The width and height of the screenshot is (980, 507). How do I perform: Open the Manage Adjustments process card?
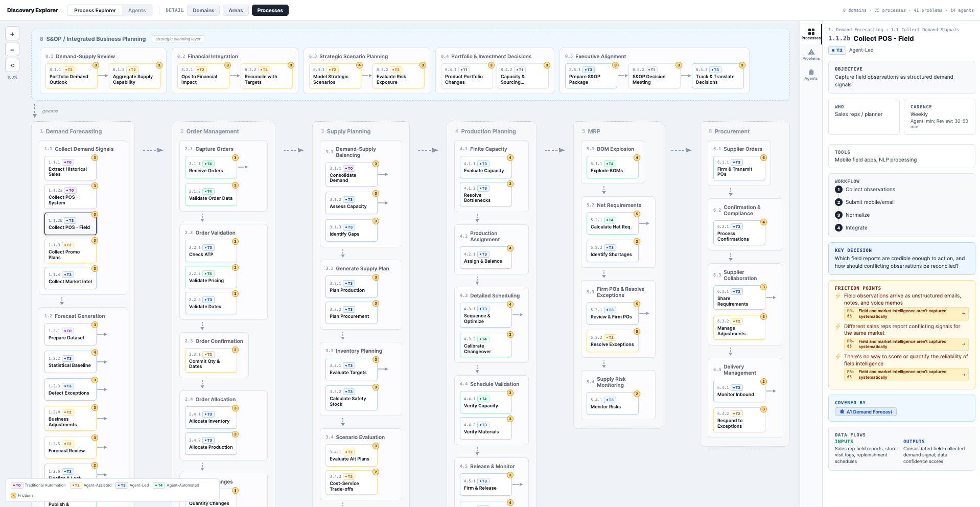[739, 328]
